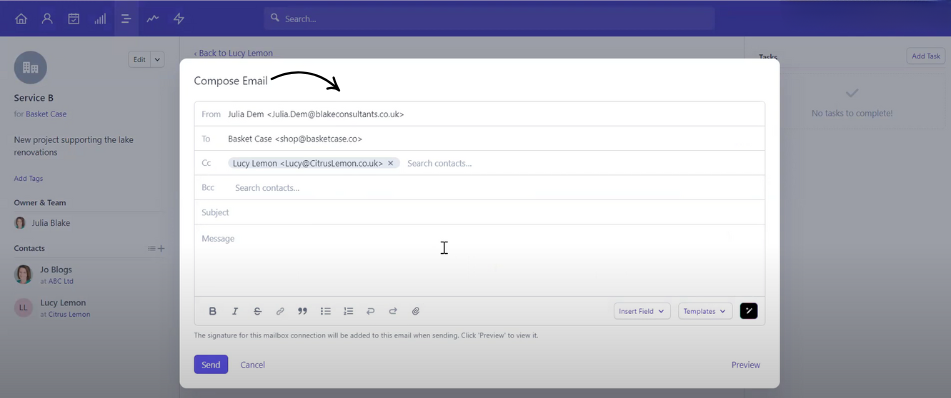This screenshot has width=951, height=398.
Task: Open Lucy Lemon LL avatar
Action: click(x=23, y=308)
